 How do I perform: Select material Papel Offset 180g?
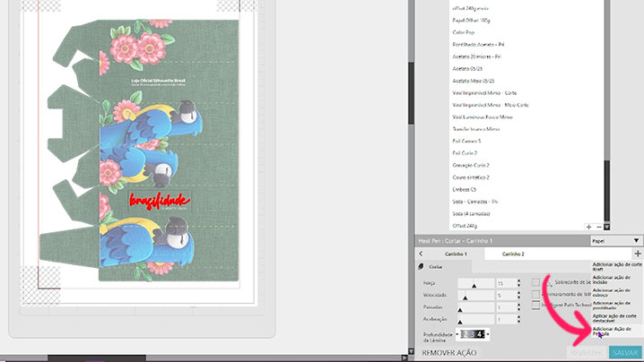click(471, 20)
